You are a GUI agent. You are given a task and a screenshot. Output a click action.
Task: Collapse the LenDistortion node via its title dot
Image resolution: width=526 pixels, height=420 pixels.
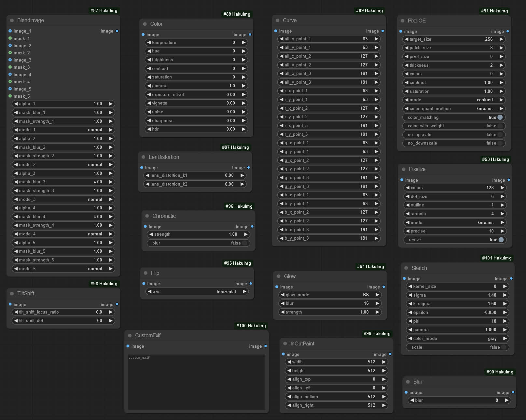[x=143, y=157]
